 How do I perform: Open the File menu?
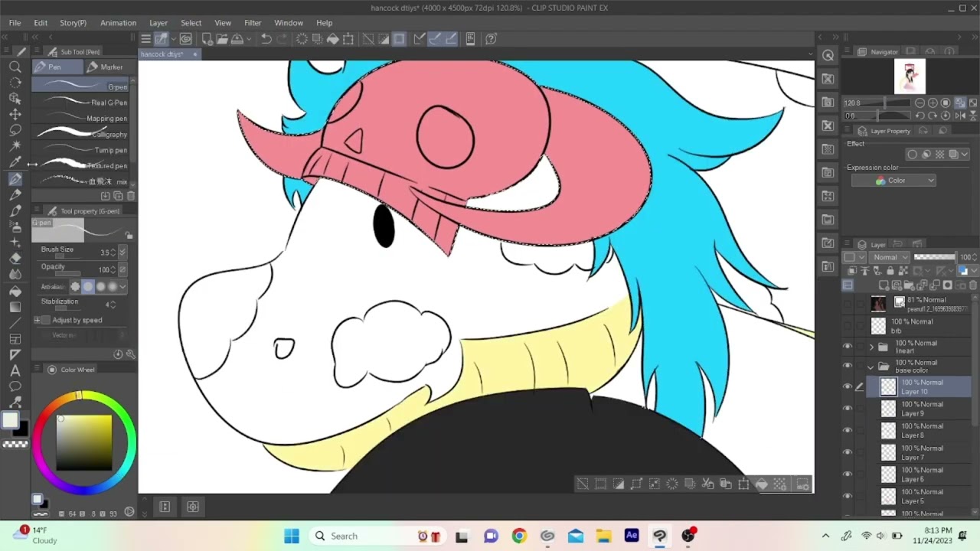click(x=15, y=23)
